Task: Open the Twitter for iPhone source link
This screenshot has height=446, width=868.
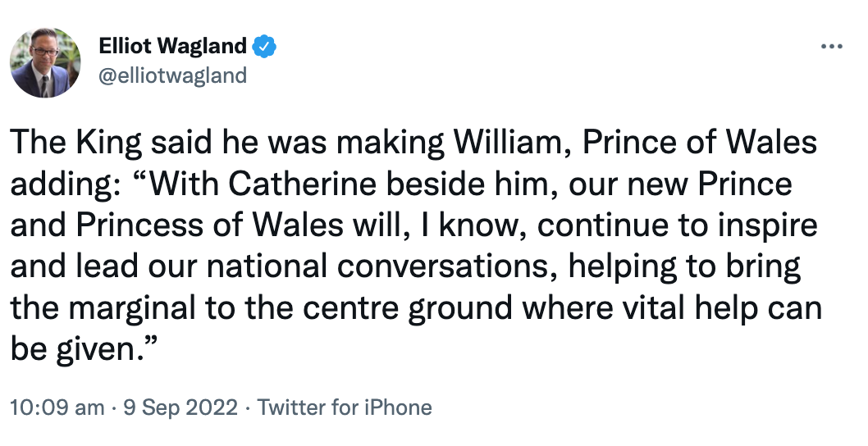Action: pos(345,407)
